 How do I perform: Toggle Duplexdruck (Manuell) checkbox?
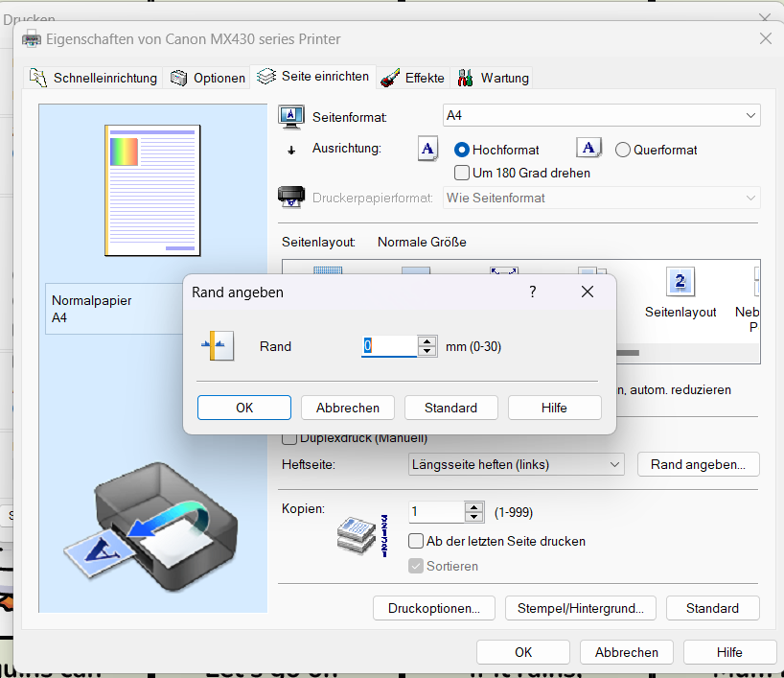tap(289, 438)
